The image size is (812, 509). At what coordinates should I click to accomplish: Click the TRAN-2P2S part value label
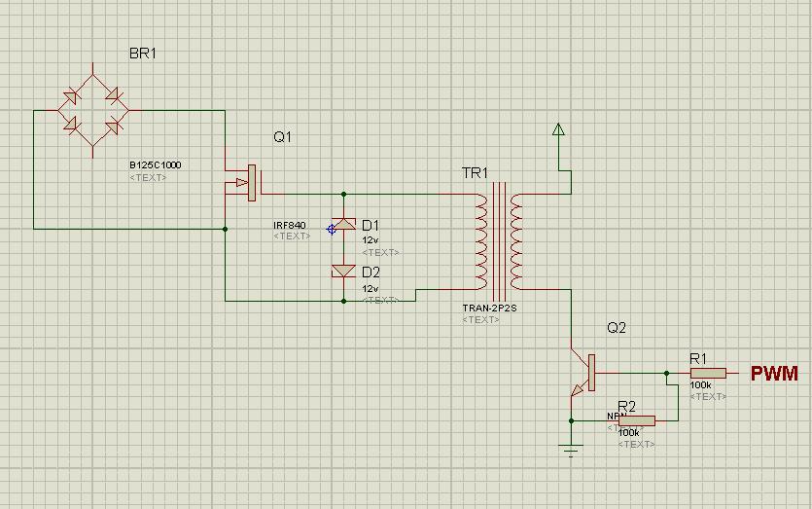point(489,308)
